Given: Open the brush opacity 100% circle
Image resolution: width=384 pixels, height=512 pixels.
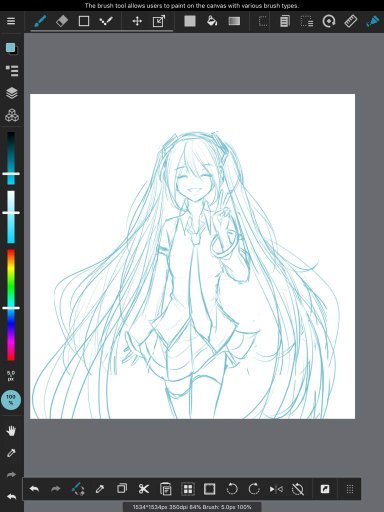Looking at the screenshot, I should coord(11,400).
